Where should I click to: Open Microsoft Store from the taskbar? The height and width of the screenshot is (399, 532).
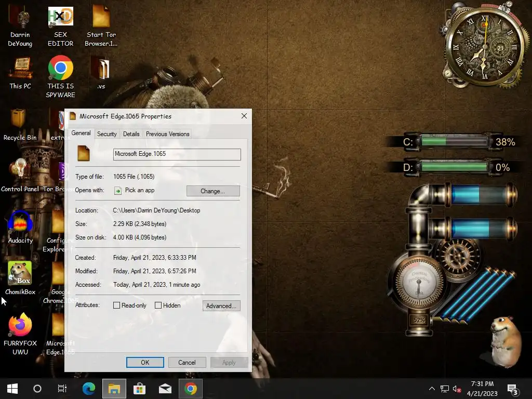point(139,389)
